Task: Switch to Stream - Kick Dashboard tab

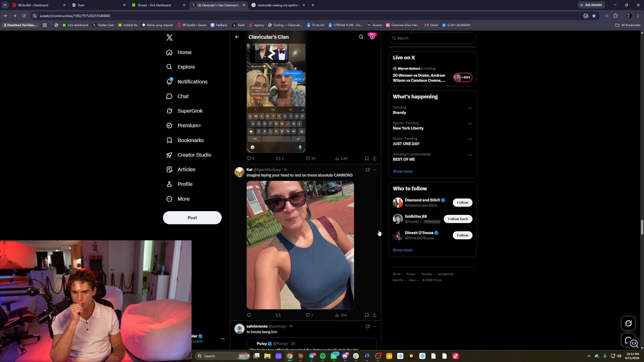Action: point(159,5)
